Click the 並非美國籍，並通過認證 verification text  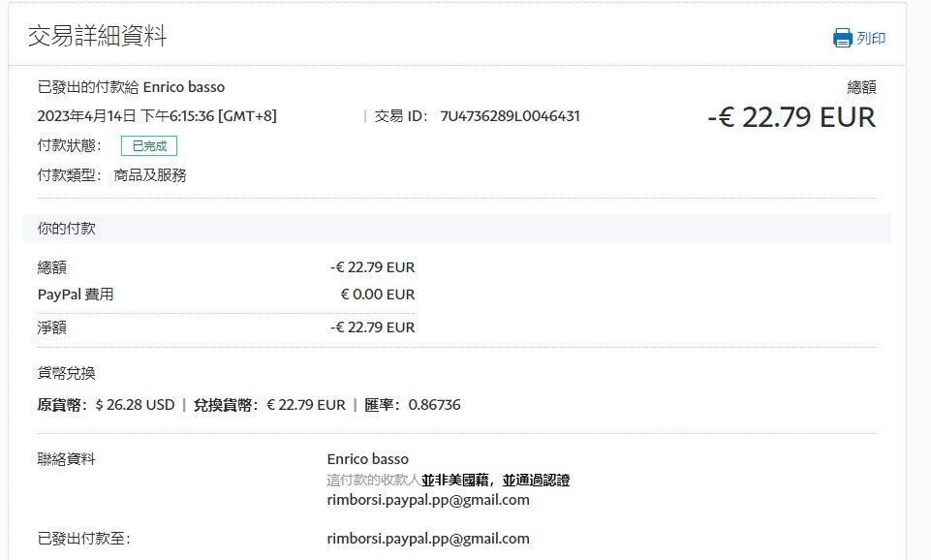click(495, 480)
